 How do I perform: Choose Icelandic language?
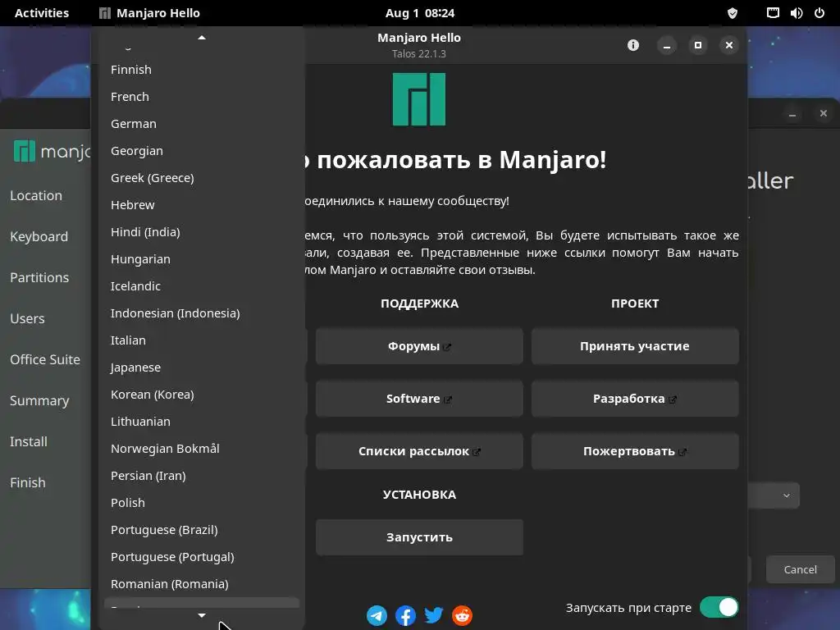[202, 286]
